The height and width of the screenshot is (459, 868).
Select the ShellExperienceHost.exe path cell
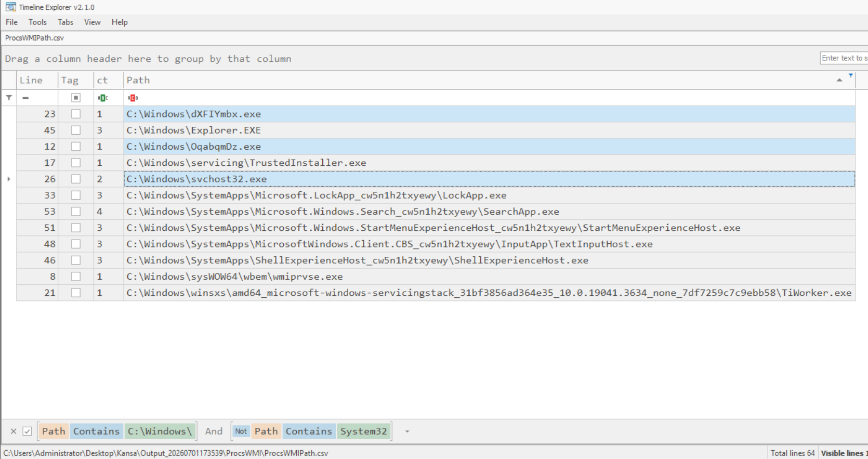coord(489,260)
